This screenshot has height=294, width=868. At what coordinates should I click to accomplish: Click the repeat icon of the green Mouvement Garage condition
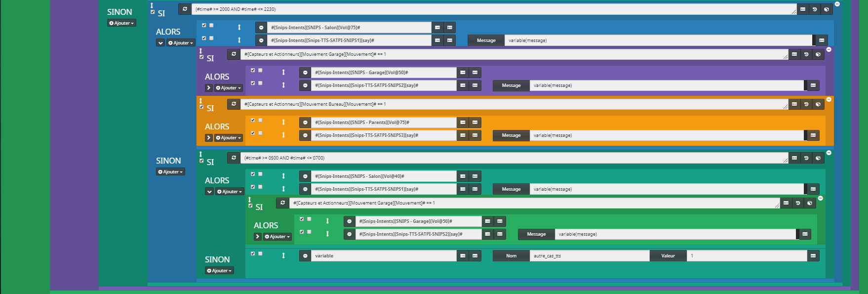click(x=282, y=203)
